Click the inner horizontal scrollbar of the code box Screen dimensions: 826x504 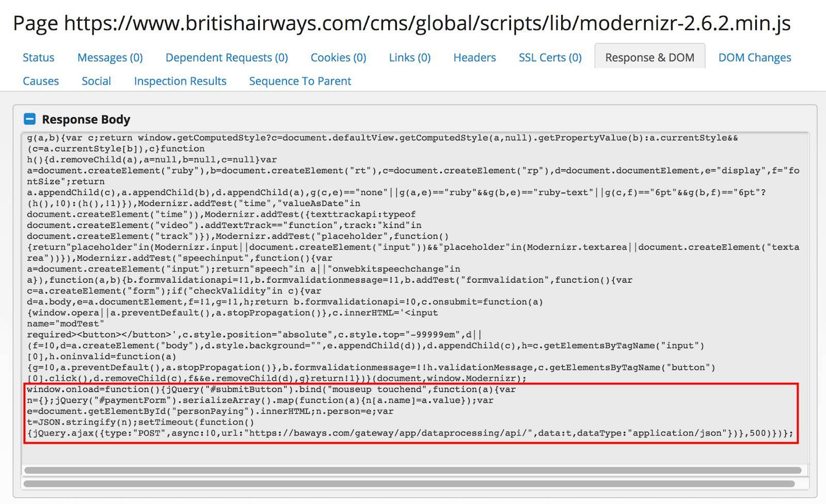pos(412,470)
